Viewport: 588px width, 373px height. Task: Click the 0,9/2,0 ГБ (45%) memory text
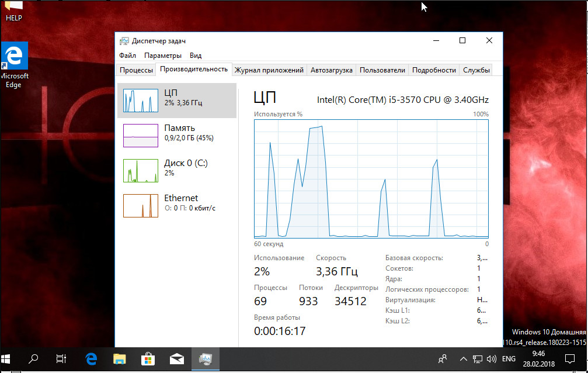189,138
